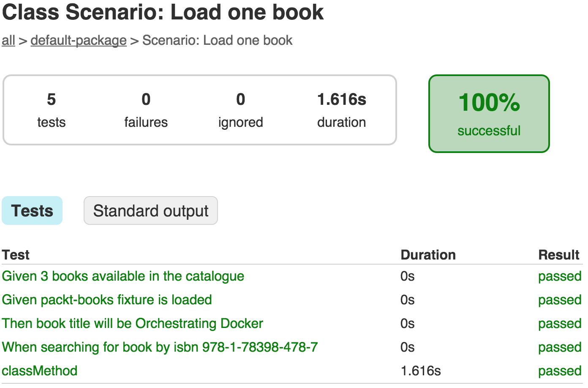This screenshot has height=388, width=588.
Task: Click the Test column header
Action: [16, 255]
